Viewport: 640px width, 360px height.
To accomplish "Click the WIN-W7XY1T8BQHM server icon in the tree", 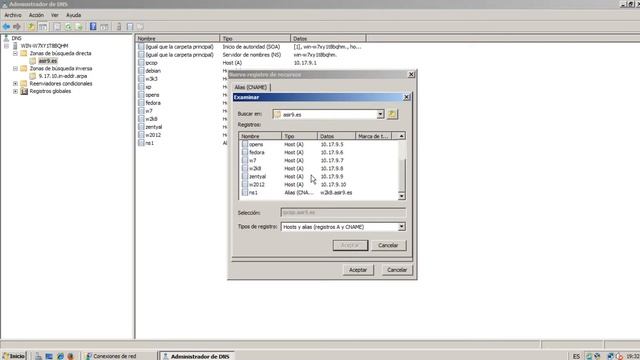I will point(15,46).
